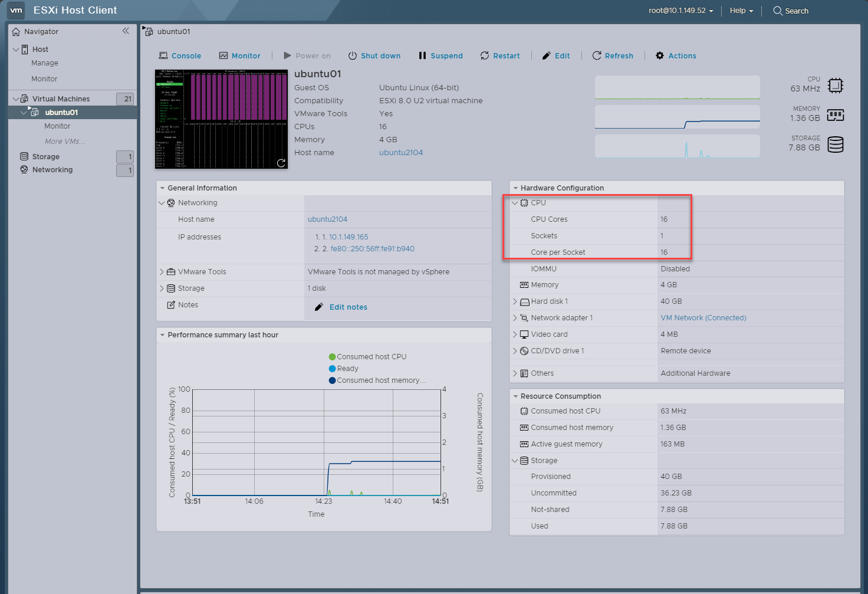Collapse the Hardware Configuration panel

[x=515, y=188]
